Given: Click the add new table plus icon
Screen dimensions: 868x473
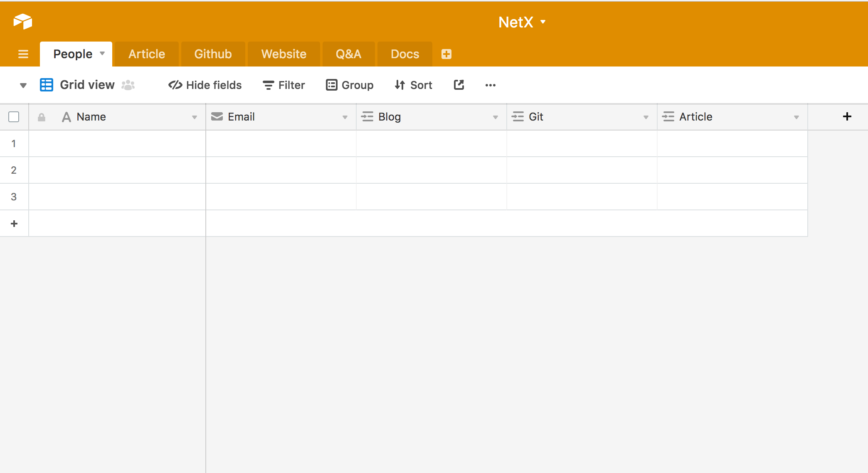Looking at the screenshot, I should pyautogui.click(x=446, y=54).
